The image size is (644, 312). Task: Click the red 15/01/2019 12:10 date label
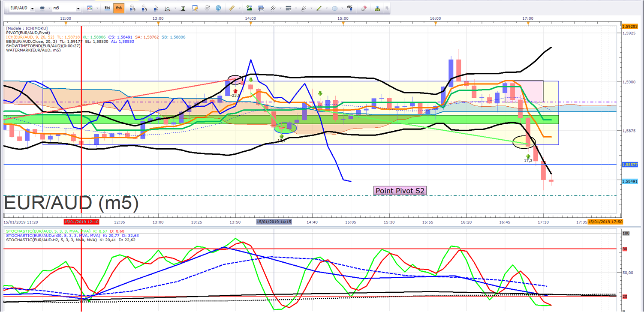[81, 222]
